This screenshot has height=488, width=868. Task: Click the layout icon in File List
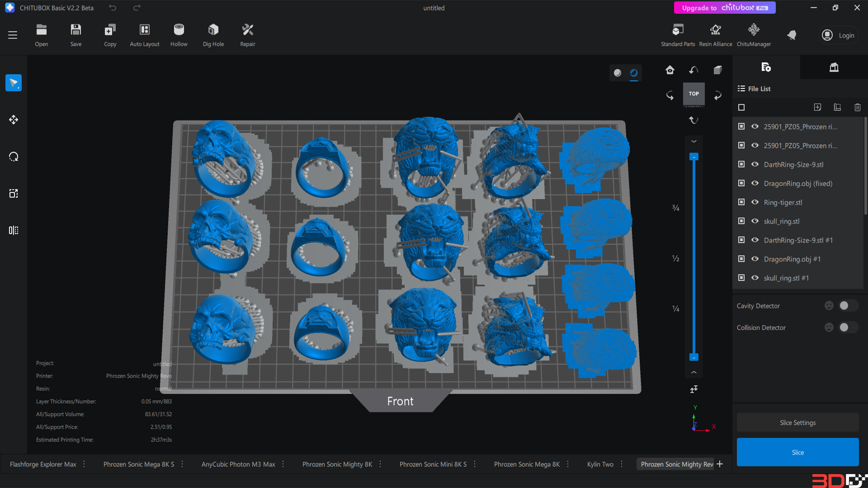tap(837, 108)
